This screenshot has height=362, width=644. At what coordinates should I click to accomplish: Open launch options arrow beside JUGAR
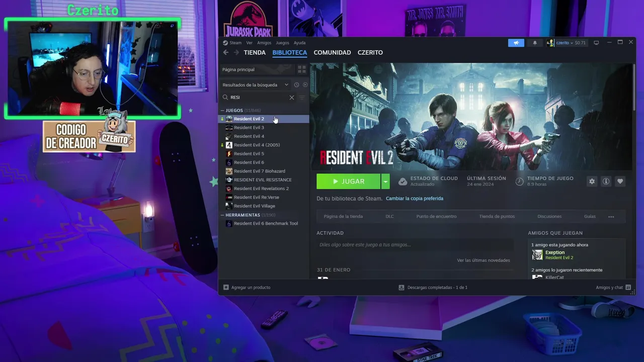pos(385,182)
